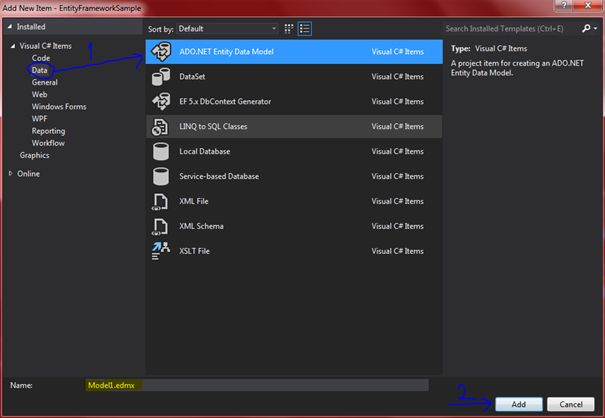
Task: Select the ADO.NET Entity Data Model label
Action: click(226, 52)
